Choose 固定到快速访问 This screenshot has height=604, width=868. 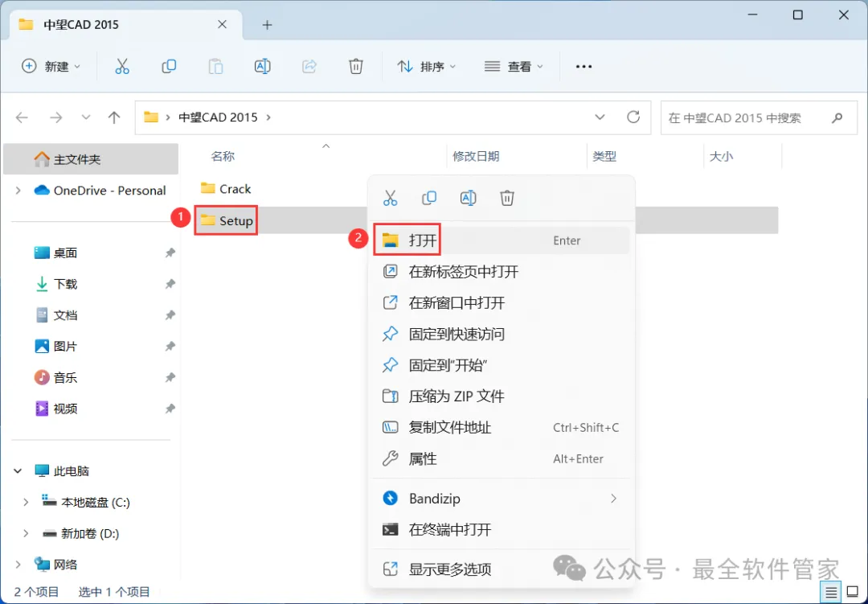[501, 334]
